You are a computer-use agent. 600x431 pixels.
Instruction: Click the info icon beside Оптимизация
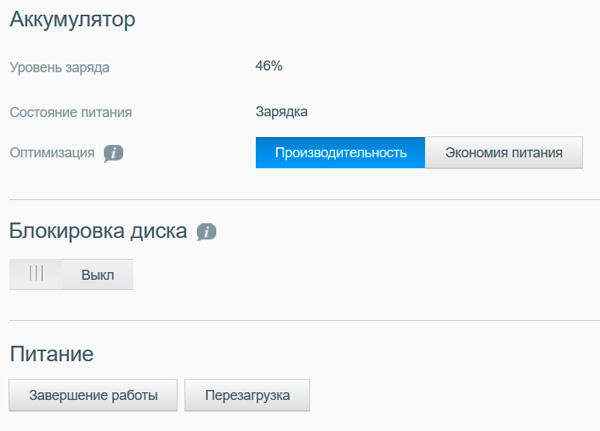113,153
